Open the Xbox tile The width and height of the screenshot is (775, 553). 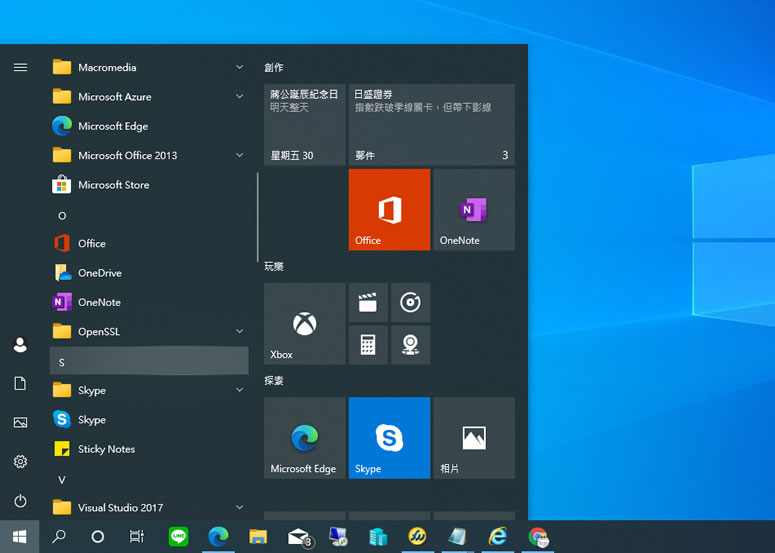point(304,324)
